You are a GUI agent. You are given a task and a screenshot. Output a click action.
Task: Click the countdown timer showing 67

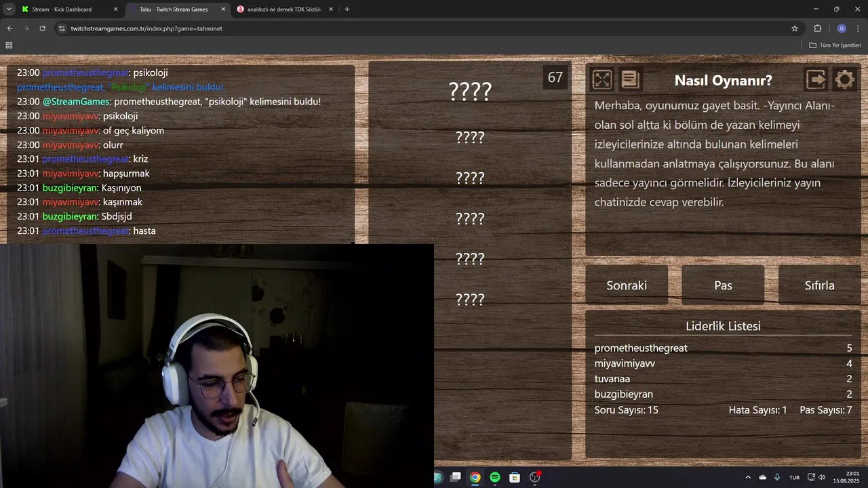pyautogui.click(x=555, y=77)
